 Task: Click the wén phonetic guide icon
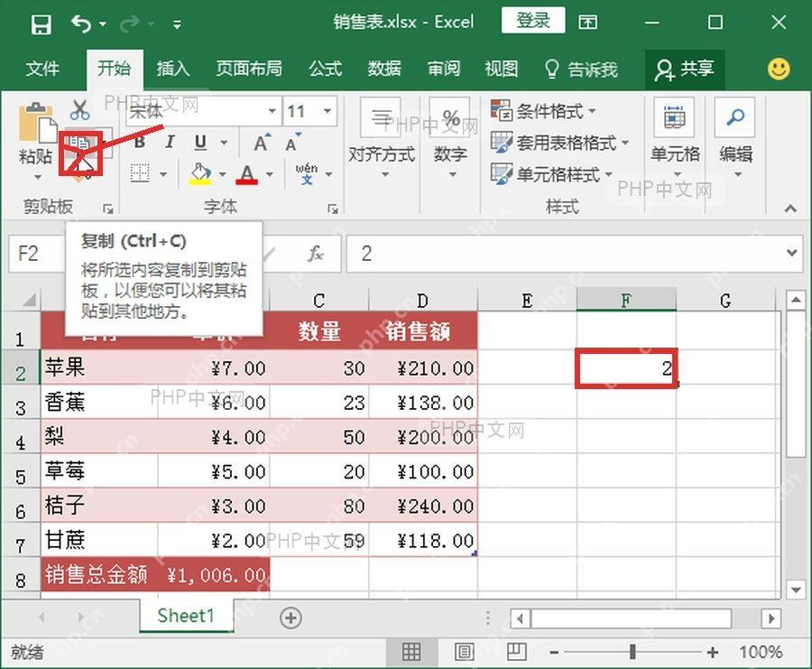click(x=307, y=174)
